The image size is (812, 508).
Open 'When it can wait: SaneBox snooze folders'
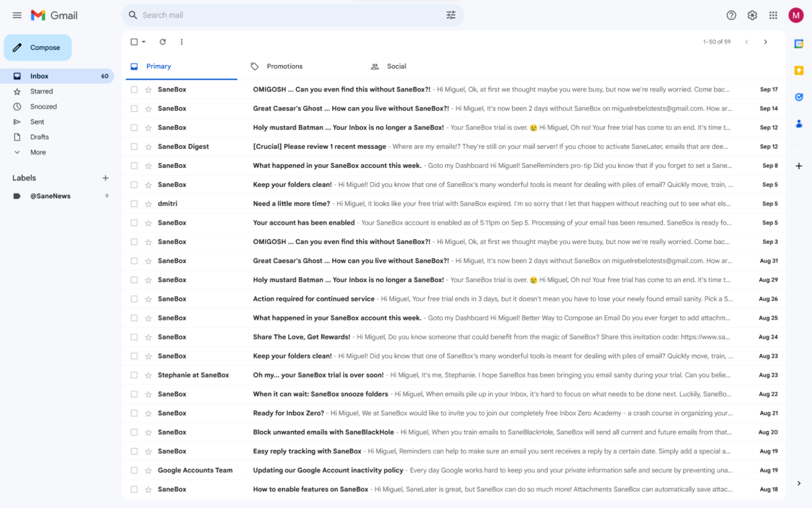click(454, 394)
